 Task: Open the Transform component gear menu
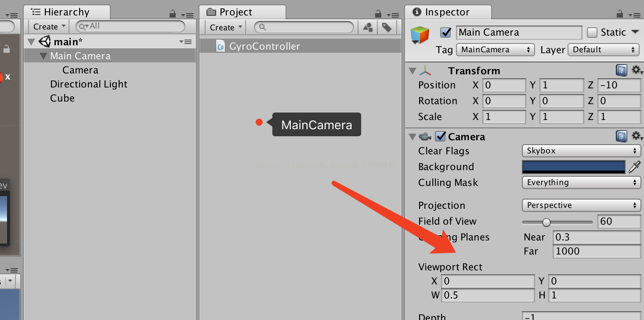click(637, 70)
